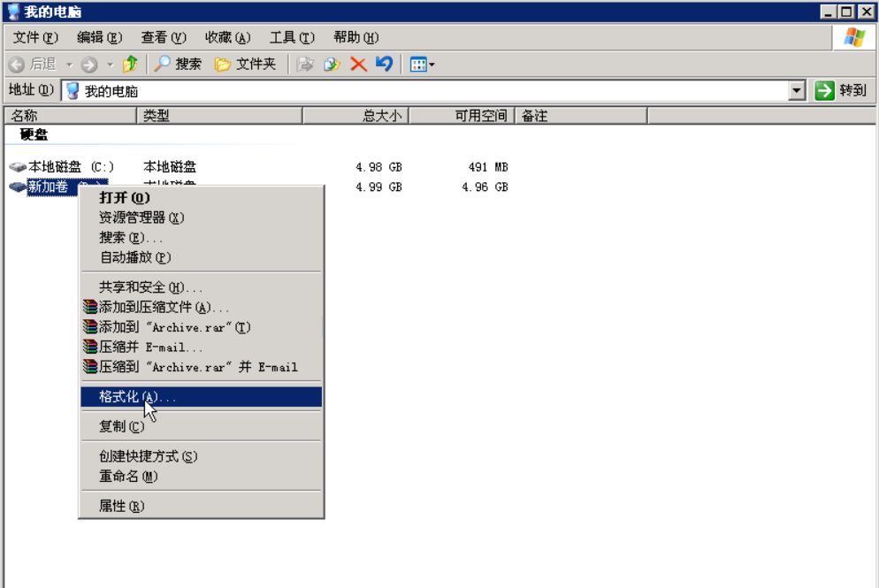Open the Search (搜索) toolbar button
879x588 pixels.
(x=177, y=64)
